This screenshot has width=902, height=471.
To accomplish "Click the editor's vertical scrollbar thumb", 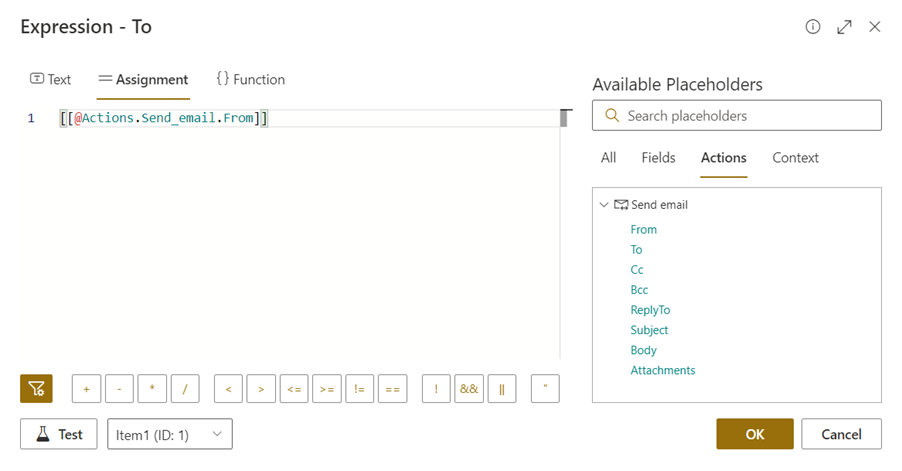I will click(564, 118).
